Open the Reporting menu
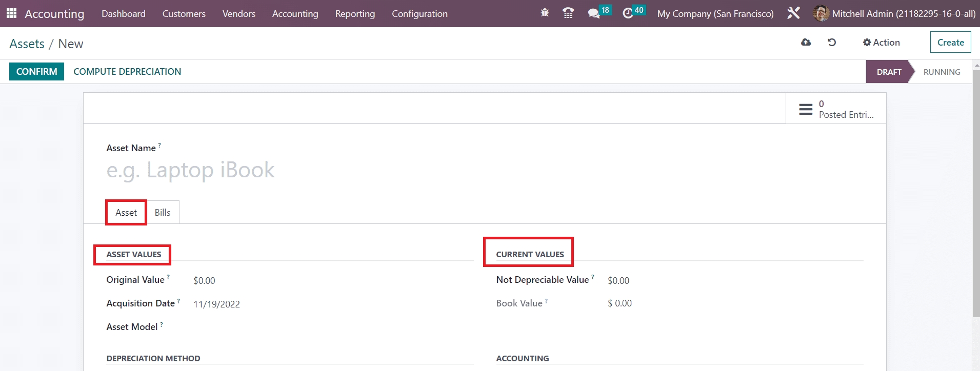 [355, 13]
